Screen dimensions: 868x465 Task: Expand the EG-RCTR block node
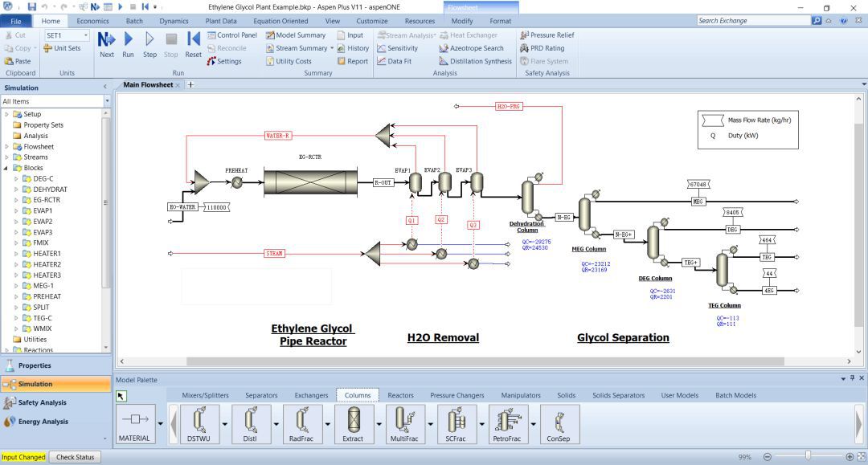point(16,200)
